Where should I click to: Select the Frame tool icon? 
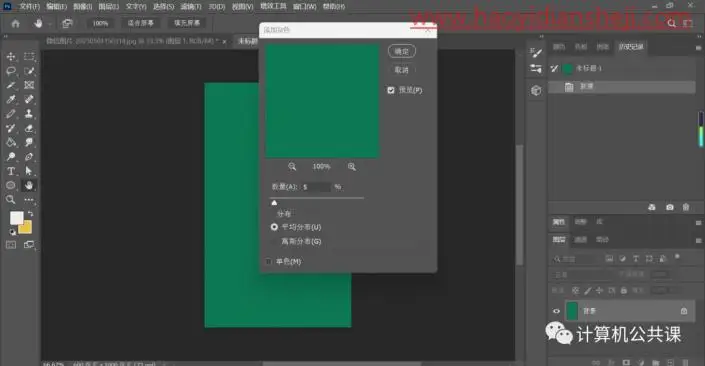29,85
